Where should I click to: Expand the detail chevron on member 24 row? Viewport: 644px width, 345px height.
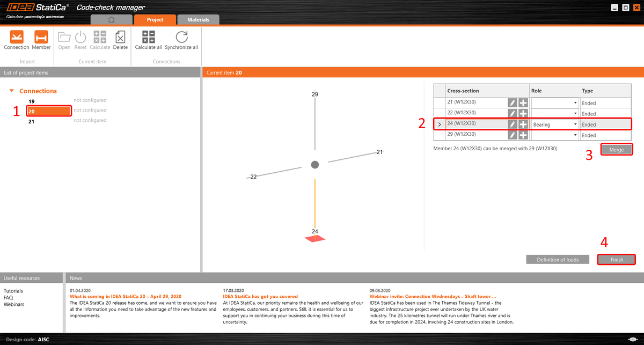tap(439, 123)
